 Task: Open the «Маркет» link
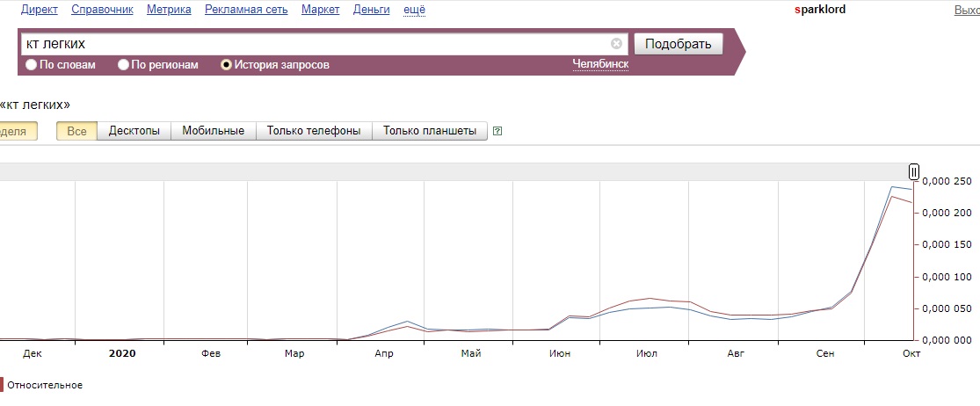tap(321, 10)
